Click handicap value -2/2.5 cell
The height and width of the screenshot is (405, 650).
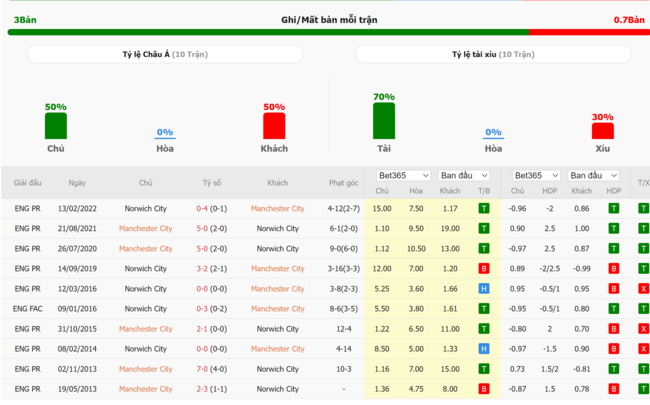550,269
